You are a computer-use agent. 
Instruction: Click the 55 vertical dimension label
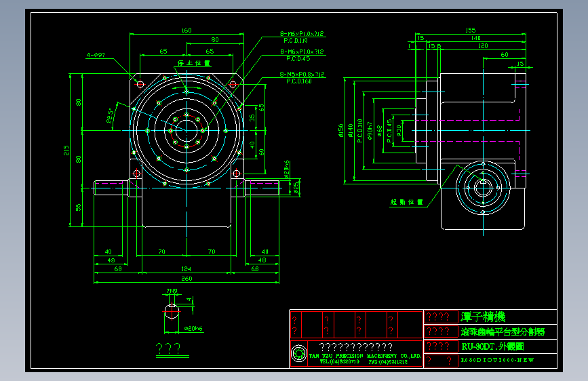pyautogui.click(x=79, y=207)
